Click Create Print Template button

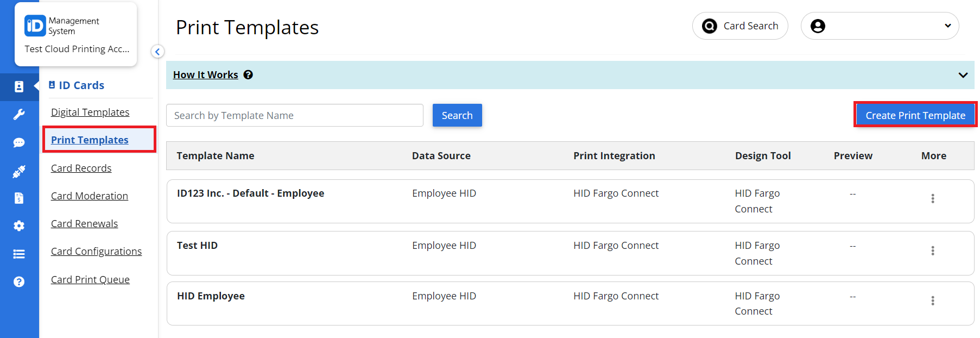tap(915, 115)
